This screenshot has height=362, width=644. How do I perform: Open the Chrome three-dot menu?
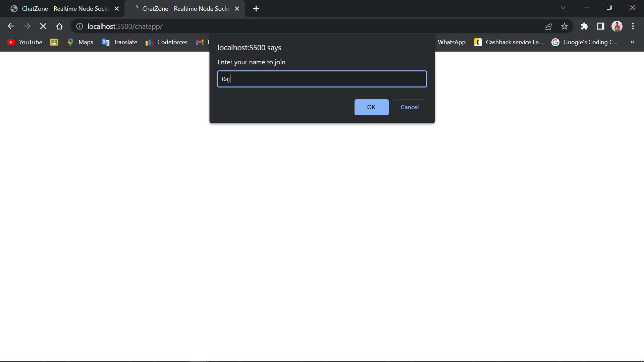tap(633, 26)
